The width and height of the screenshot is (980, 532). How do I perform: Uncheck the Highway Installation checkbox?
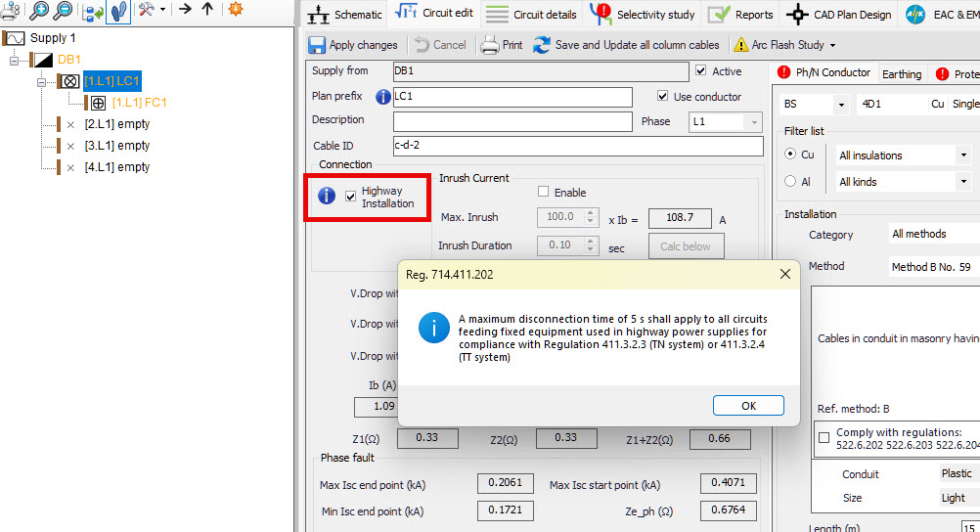pyautogui.click(x=351, y=197)
